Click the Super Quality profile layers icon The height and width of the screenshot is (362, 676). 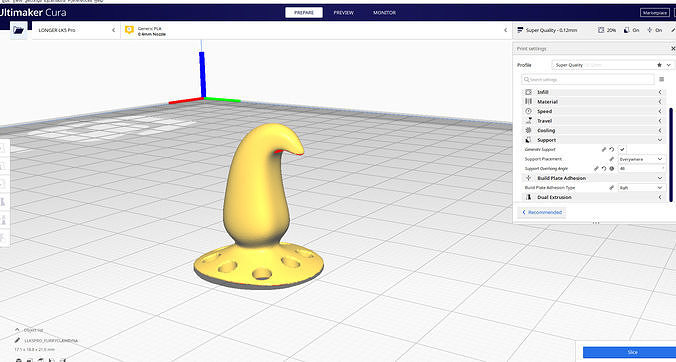[520, 30]
